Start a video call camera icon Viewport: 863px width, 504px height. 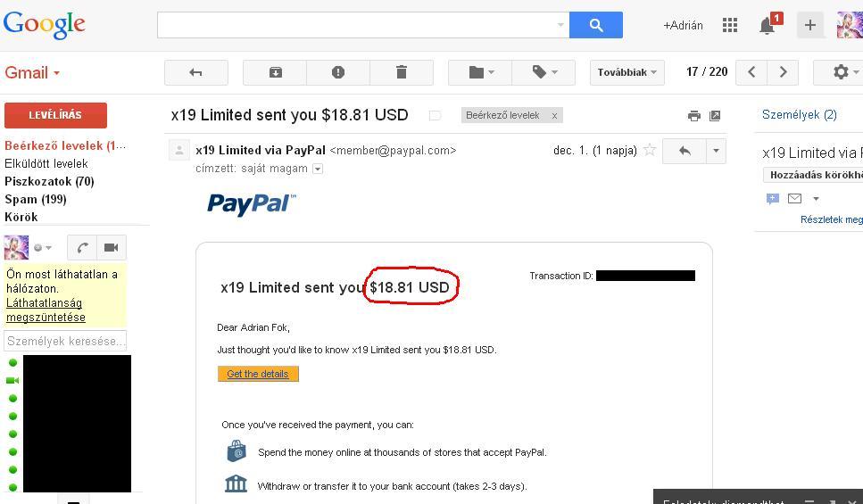pyautogui.click(x=112, y=248)
